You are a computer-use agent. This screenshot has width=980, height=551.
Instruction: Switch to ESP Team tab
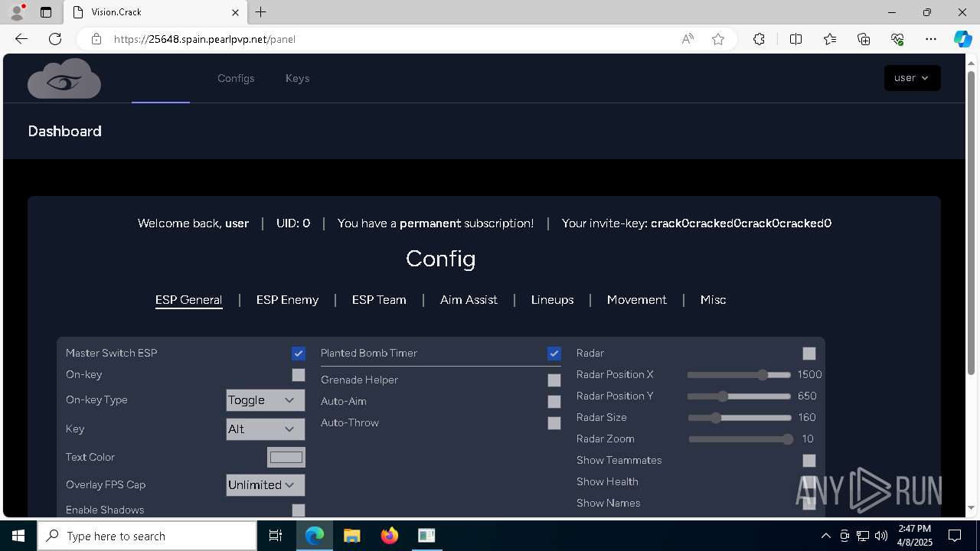(379, 300)
